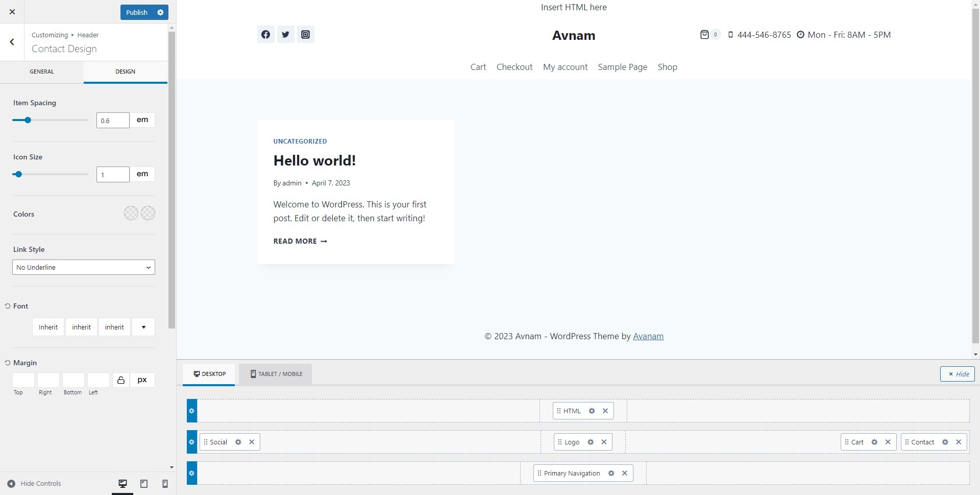
Task: Change Item Spacing em unit
Action: pos(142,120)
